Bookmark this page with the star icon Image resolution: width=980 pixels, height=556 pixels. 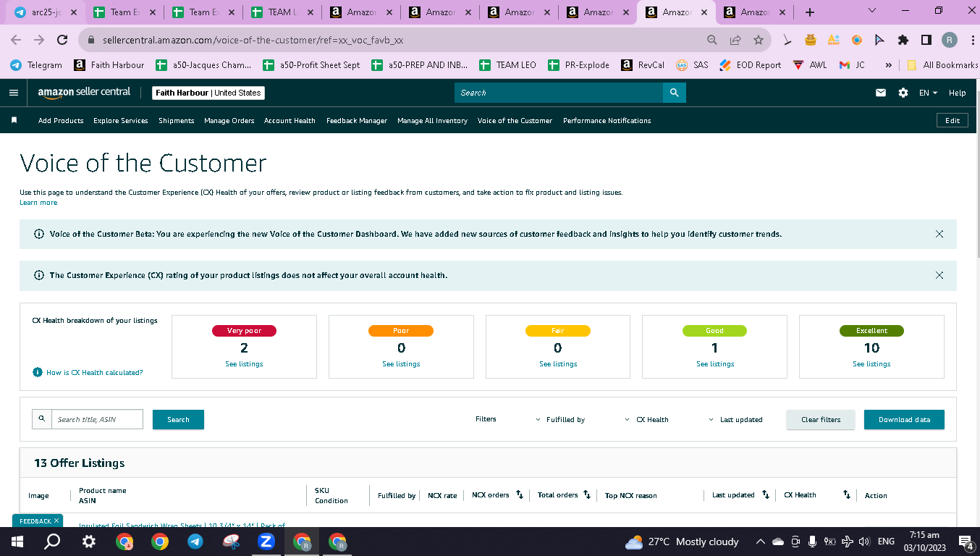[759, 40]
